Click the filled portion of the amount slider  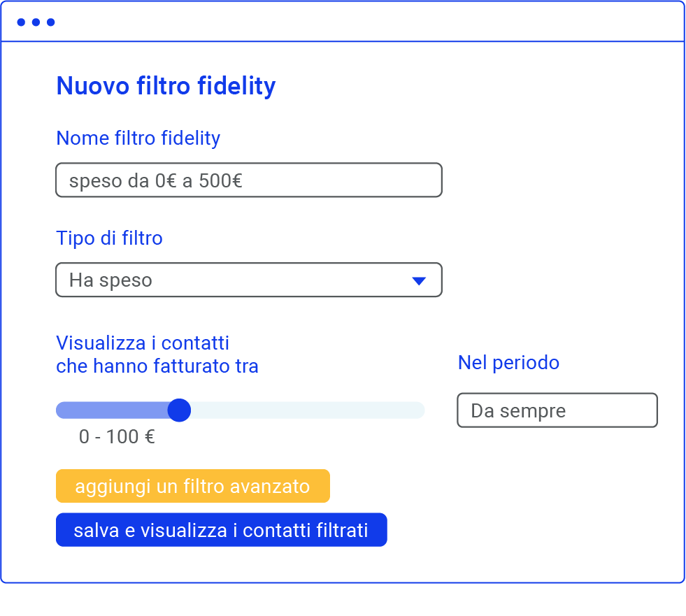point(112,410)
